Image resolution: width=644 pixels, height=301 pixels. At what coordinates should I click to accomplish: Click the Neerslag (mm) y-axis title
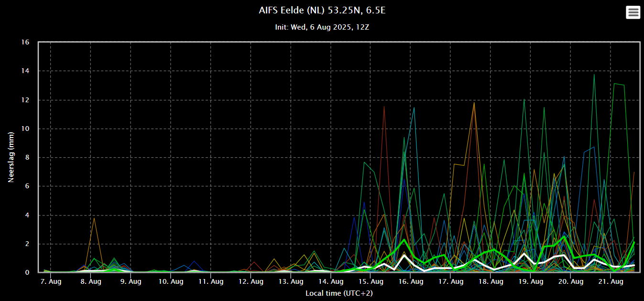point(11,157)
